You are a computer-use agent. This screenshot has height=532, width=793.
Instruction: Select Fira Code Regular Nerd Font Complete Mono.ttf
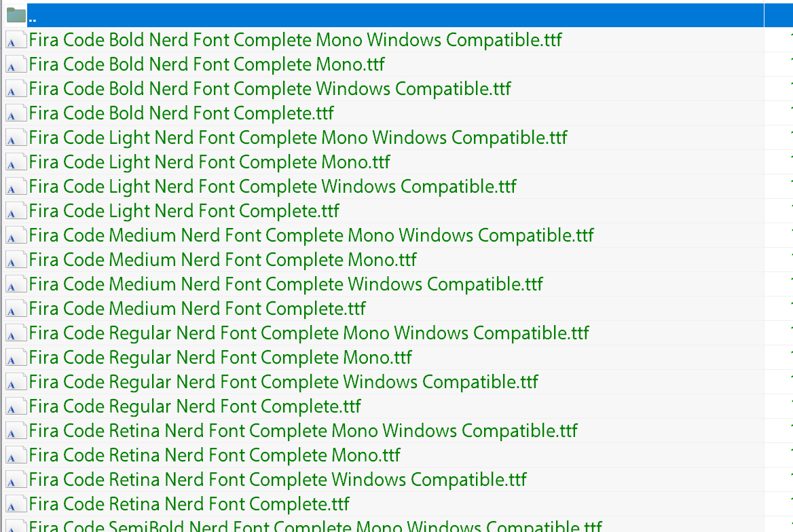point(221,358)
